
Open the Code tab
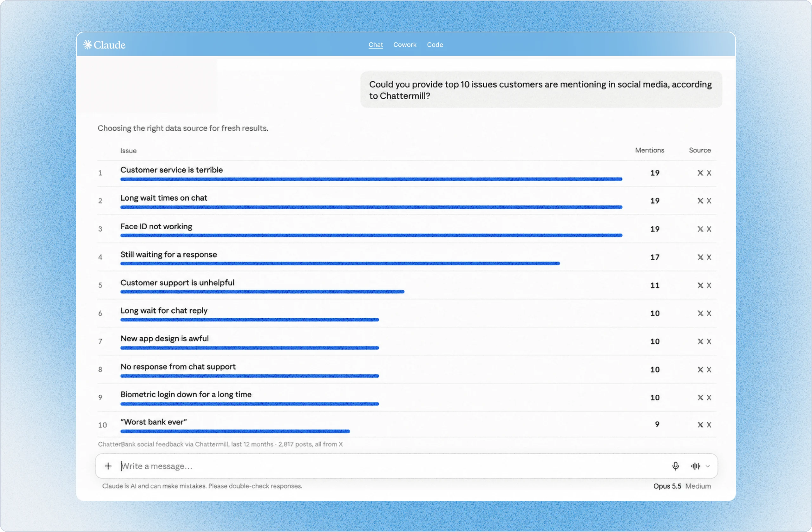point(435,45)
